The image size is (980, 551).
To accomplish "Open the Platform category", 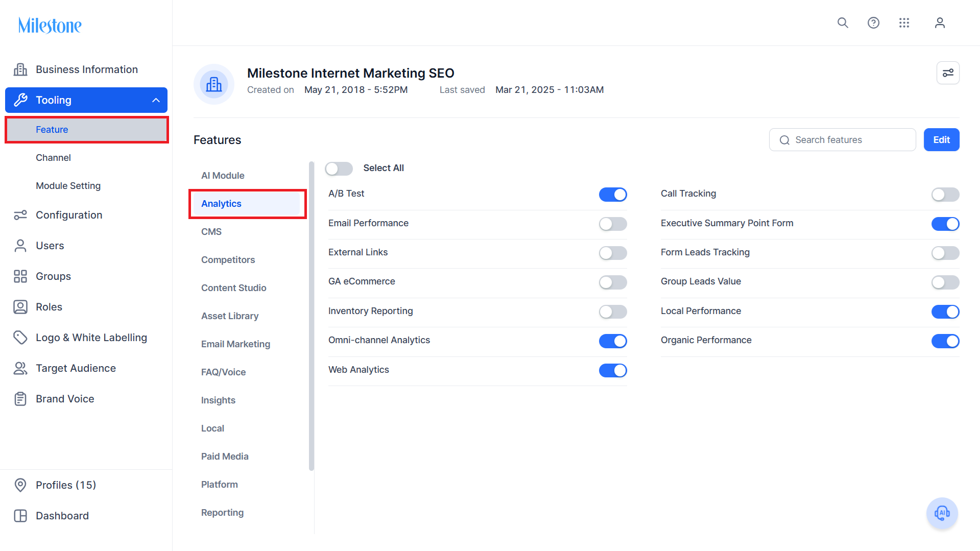I will point(219,485).
